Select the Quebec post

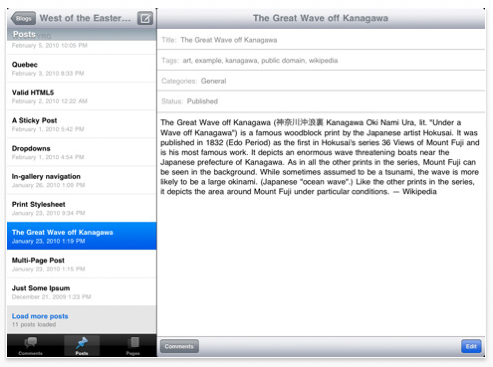[x=82, y=69]
